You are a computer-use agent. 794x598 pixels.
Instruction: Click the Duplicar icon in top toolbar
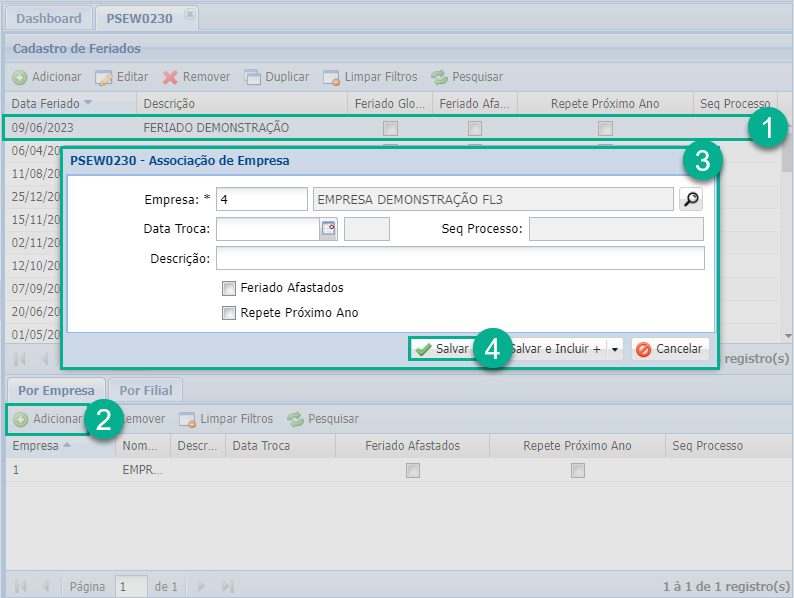[x=253, y=77]
